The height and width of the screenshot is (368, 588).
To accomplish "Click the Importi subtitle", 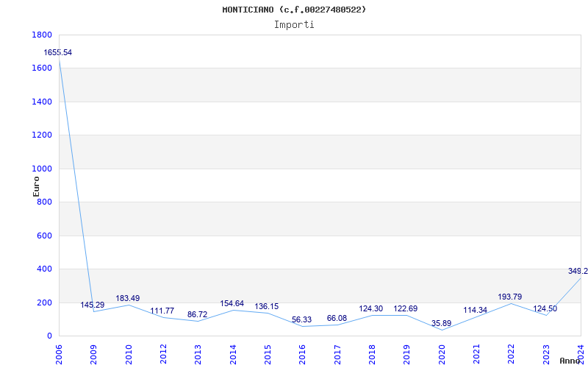I will point(294,25).
